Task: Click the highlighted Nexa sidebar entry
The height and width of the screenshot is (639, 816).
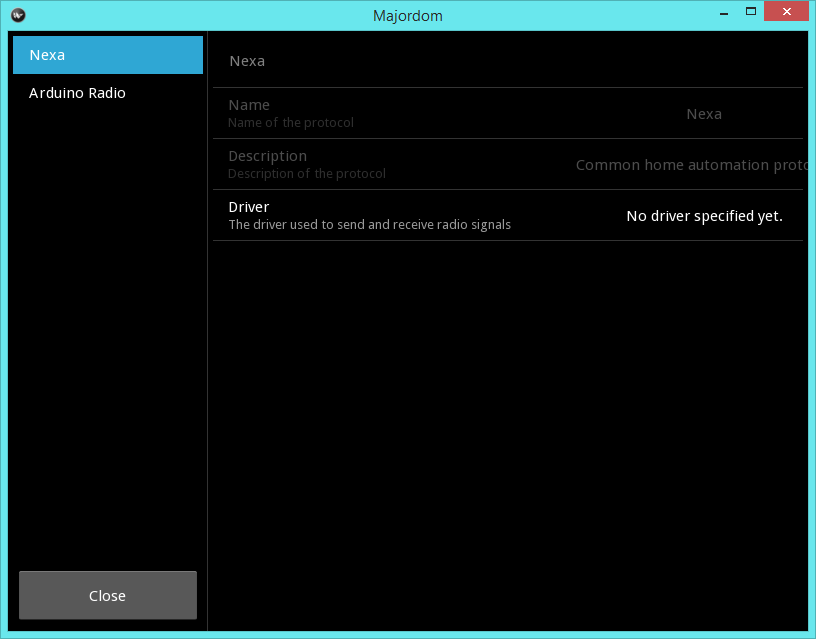Action: pyautogui.click(x=107, y=55)
